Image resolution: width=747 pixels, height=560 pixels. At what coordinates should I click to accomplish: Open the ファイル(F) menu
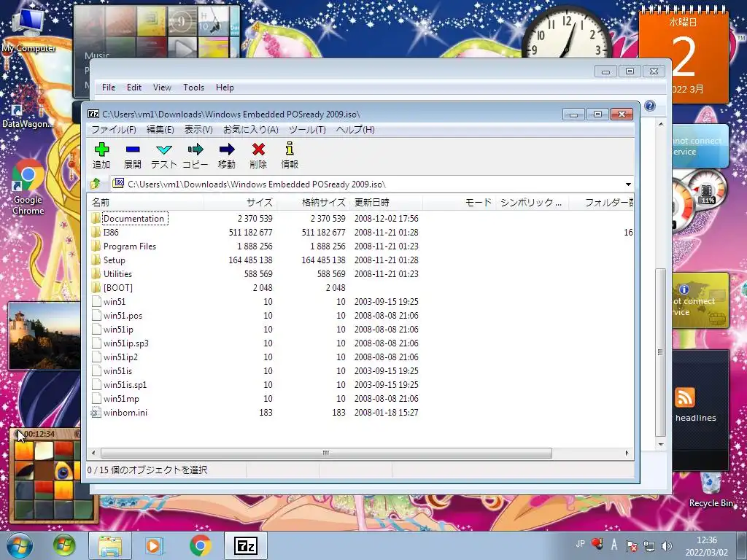[114, 130]
